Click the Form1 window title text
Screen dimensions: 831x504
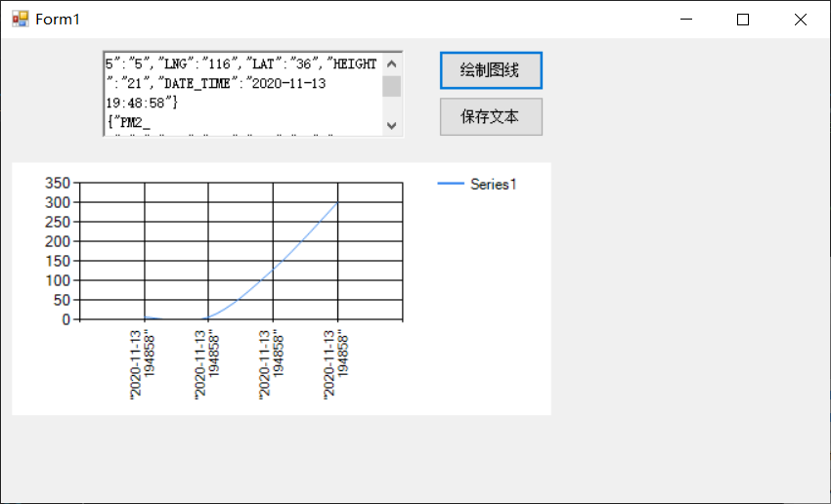point(58,20)
